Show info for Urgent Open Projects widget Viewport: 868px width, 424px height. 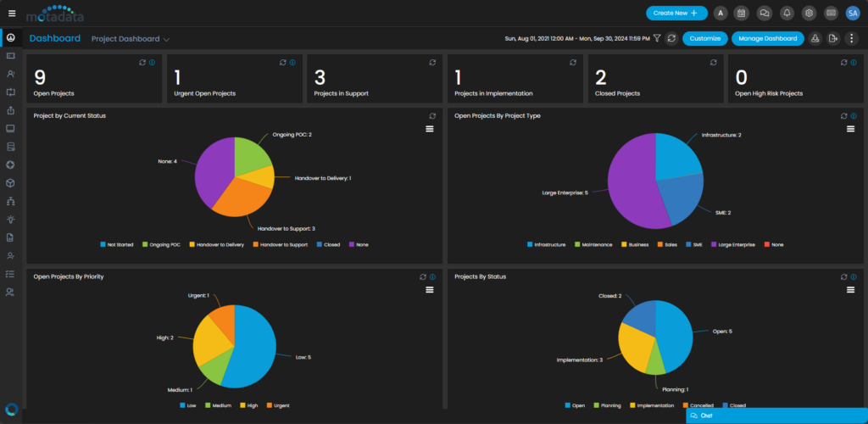pos(292,63)
